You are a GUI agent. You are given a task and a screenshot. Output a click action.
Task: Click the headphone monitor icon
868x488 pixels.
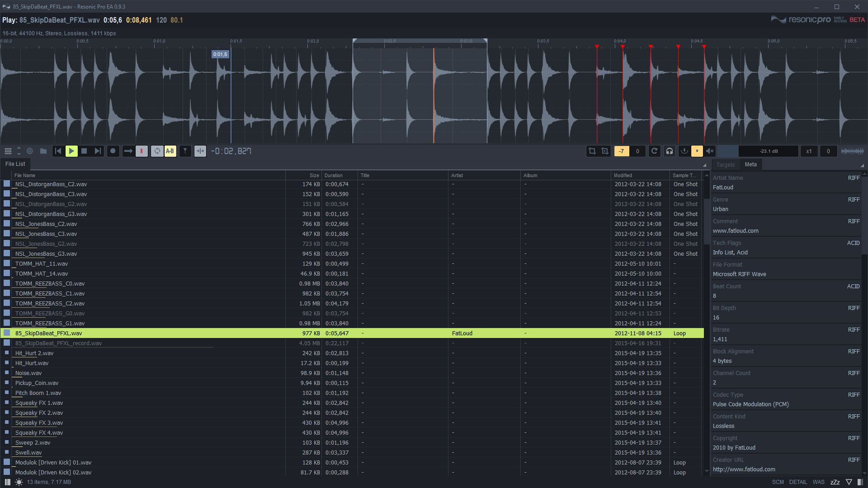pos(669,151)
